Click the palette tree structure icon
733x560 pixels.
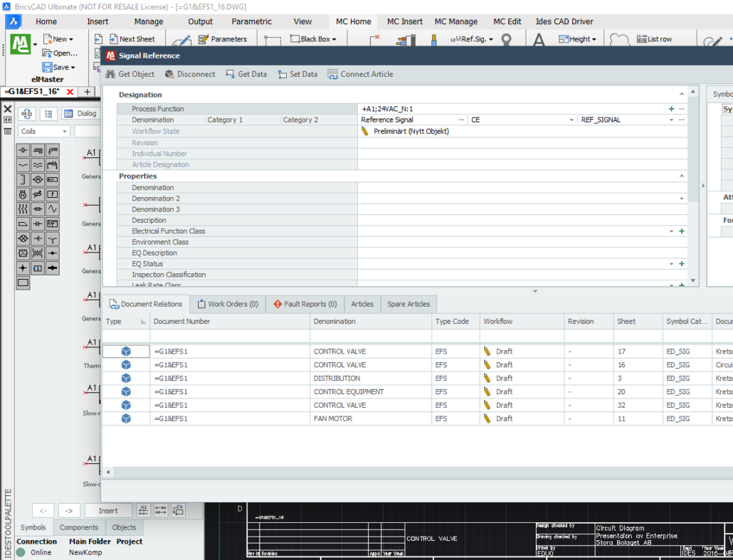point(48,114)
